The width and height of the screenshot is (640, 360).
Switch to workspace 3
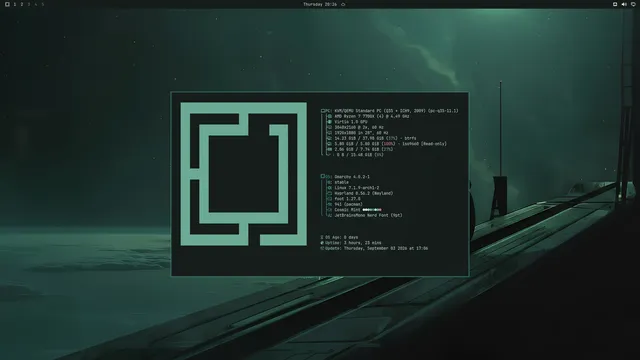[x=29, y=4]
